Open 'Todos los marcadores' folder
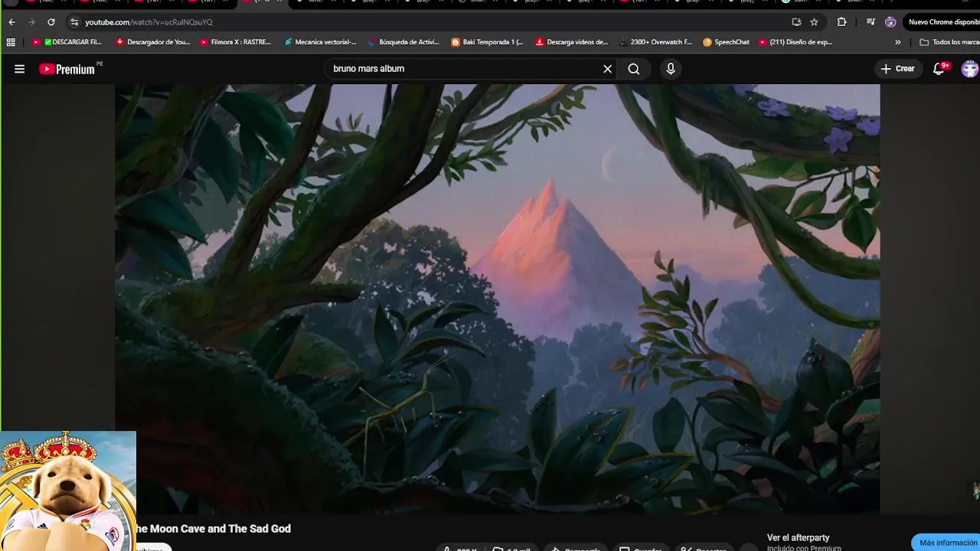Viewport: 980px width, 551px height. tap(949, 42)
